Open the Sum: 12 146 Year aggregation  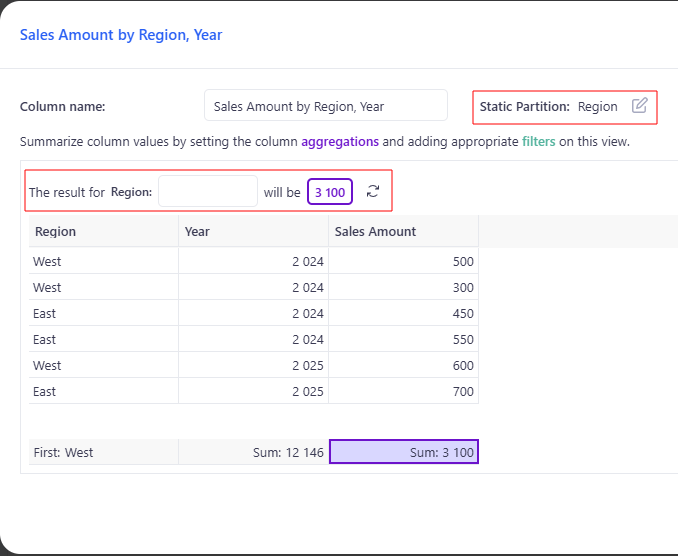coord(253,452)
